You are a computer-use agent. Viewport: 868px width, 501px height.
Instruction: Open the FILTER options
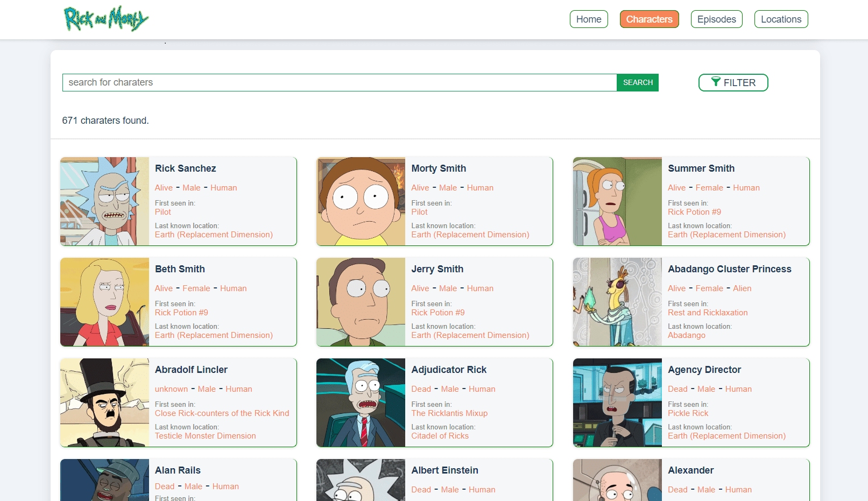(733, 82)
